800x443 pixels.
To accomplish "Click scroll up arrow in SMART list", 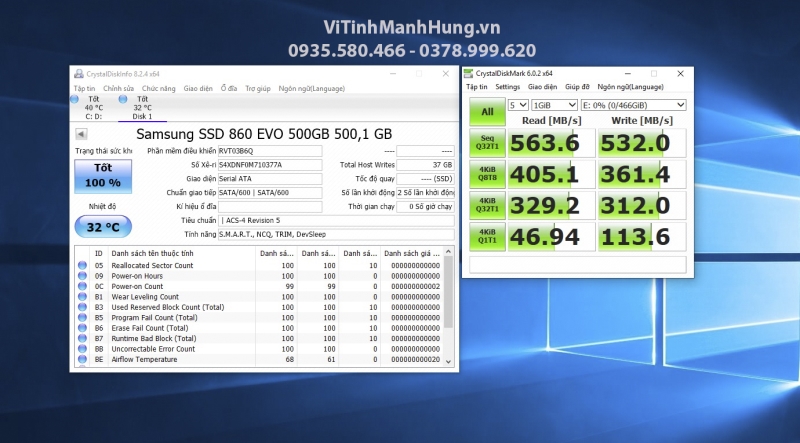I will coord(448,252).
